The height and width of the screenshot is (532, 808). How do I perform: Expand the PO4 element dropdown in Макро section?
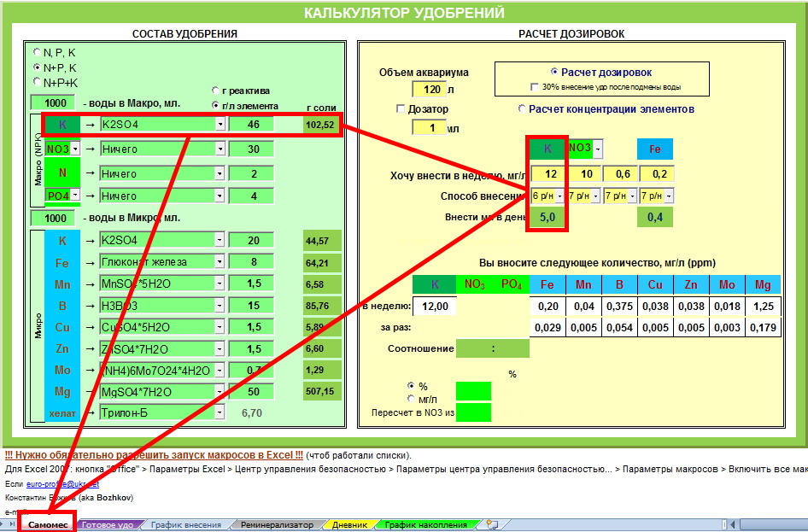point(74,196)
